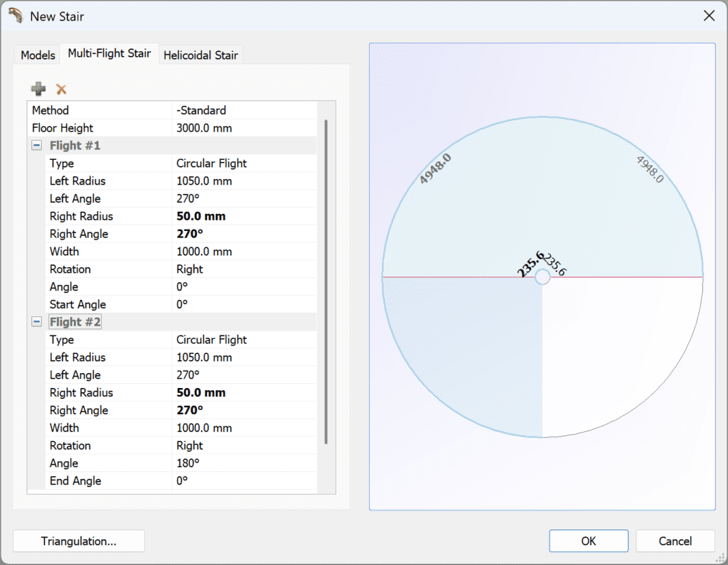Open the Helicoidal Stair tab
Image resolution: width=728 pixels, height=565 pixels.
pyautogui.click(x=200, y=55)
